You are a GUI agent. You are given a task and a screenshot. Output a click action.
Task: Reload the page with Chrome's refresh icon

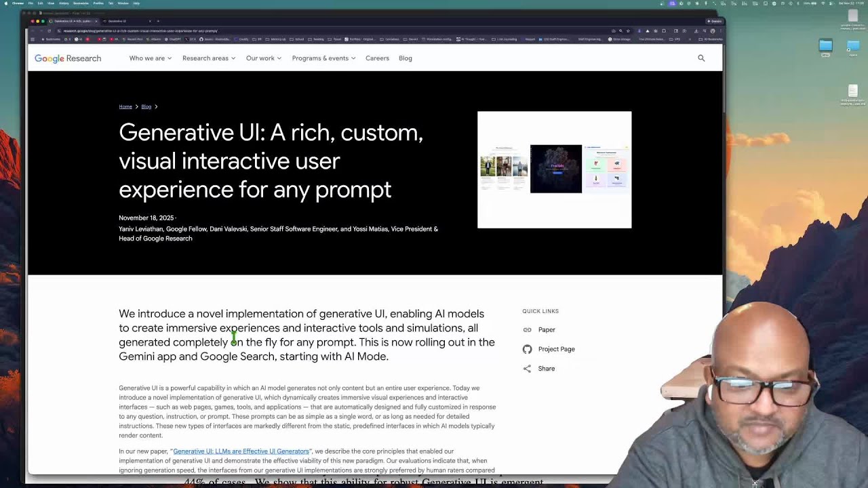click(x=49, y=30)
